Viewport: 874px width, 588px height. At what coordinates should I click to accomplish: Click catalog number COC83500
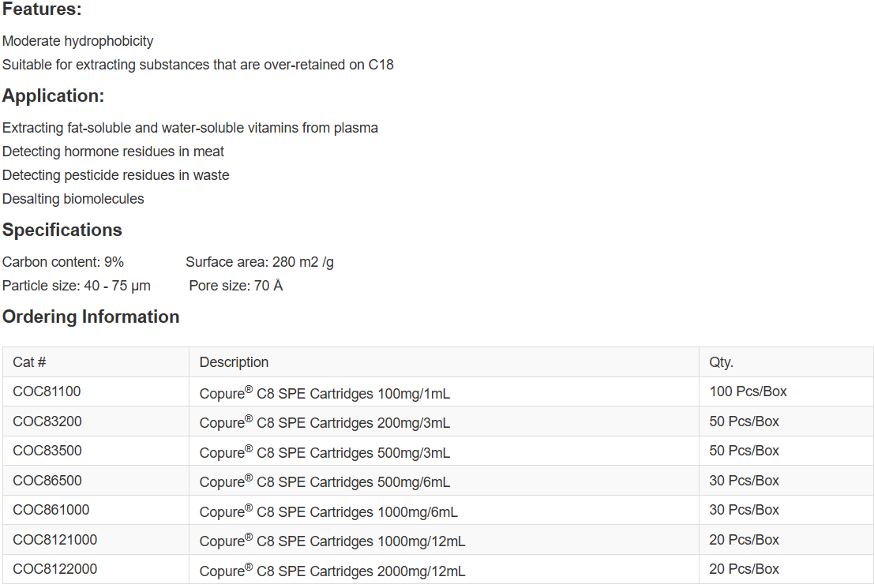tap(47, 451)
